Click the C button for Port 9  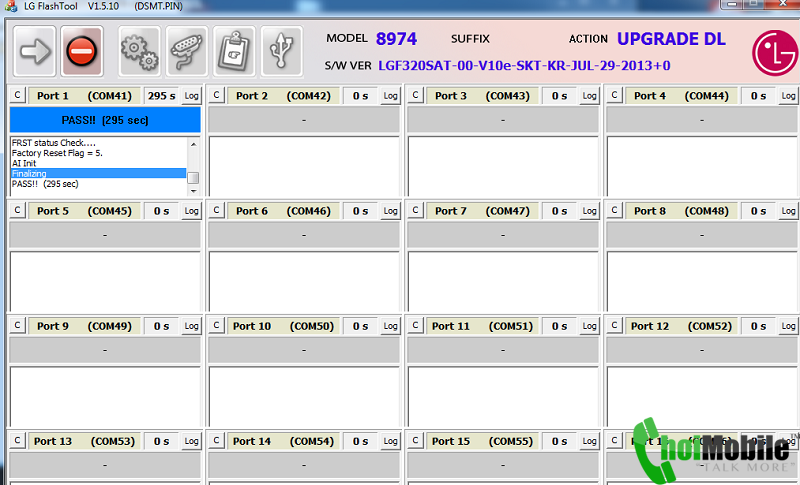coord(17,326)
